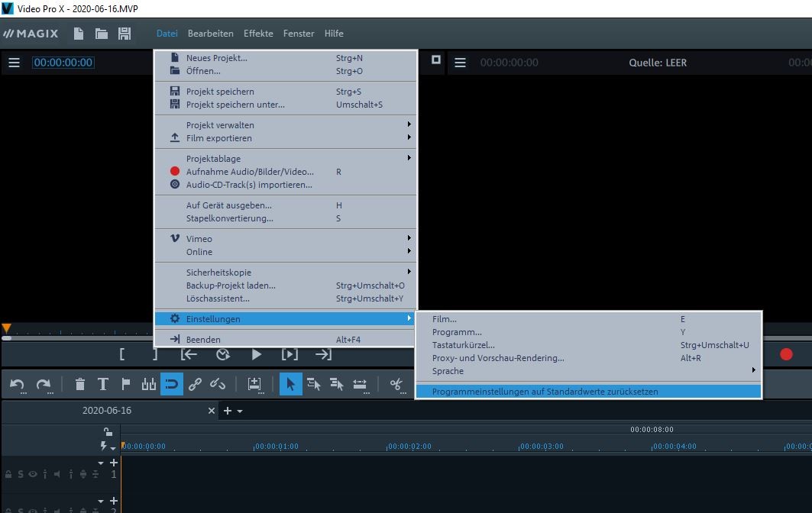Open Tastaturkürzel settings
This screenshot has height=513, width=812.
589,345
